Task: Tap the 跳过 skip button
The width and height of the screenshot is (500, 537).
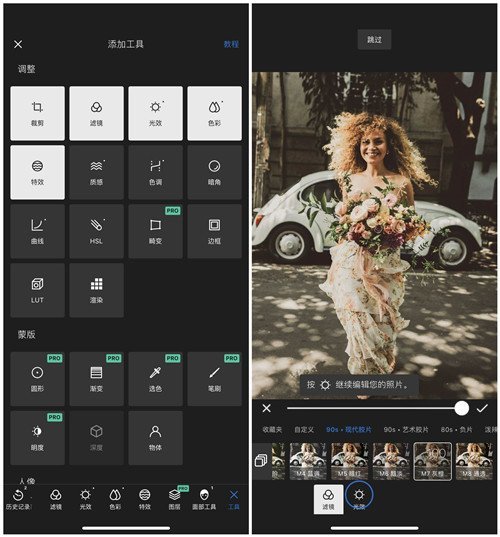Action: [x=374, y=40]
